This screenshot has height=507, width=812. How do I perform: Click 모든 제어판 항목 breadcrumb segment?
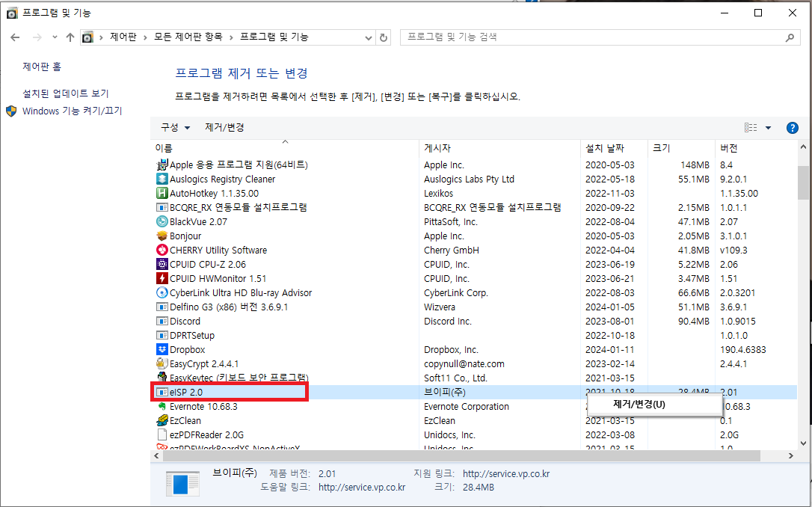point(188,37)
